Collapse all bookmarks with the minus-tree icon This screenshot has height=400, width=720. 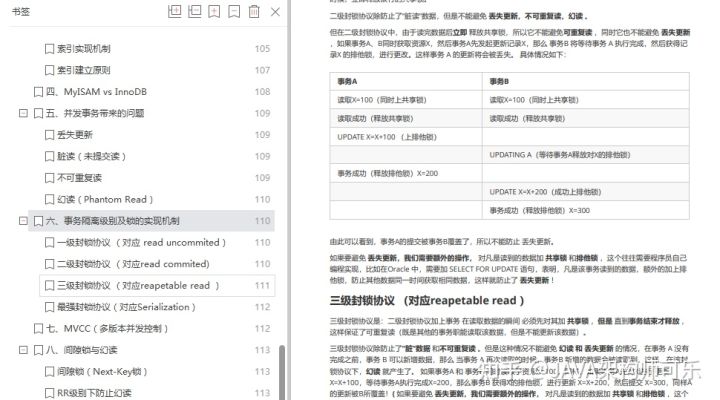tap(195, 11)
